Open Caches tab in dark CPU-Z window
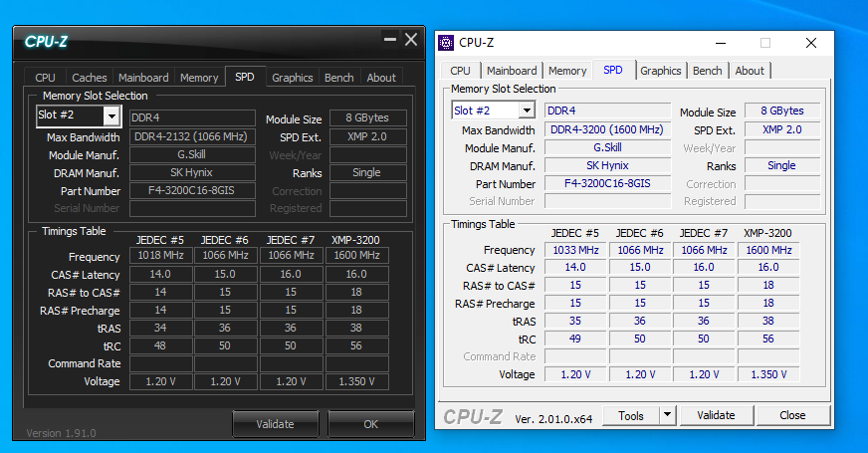Image resolution: width=868 pixels, height=453 pixels. (90, 78)
